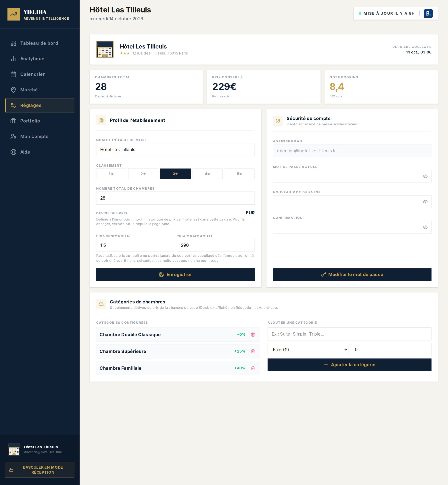The height and width of the screenshot is (485, 448).
Task: Click the Yieldia trending-arrow logo icon
Action: pyautogui.click(x=13, y=14)
